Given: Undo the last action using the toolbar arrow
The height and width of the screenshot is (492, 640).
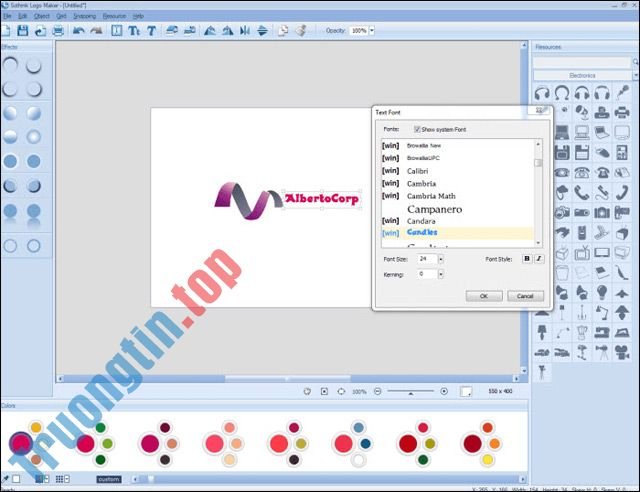Looking at the screenshot, I should click(78, 30).
